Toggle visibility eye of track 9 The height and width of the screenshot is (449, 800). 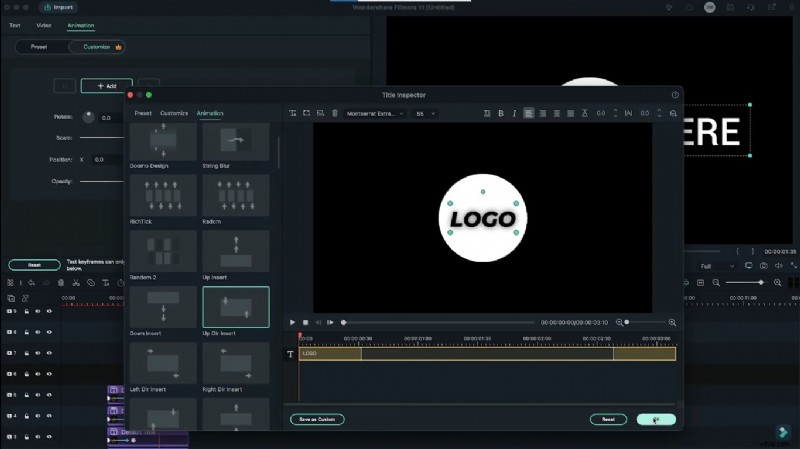(49, 311)
